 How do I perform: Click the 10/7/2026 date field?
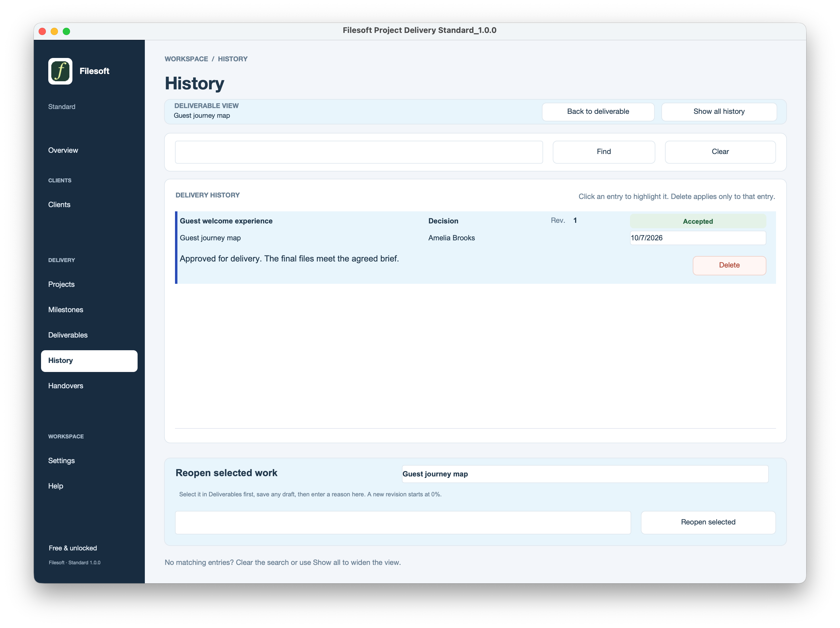698,238
